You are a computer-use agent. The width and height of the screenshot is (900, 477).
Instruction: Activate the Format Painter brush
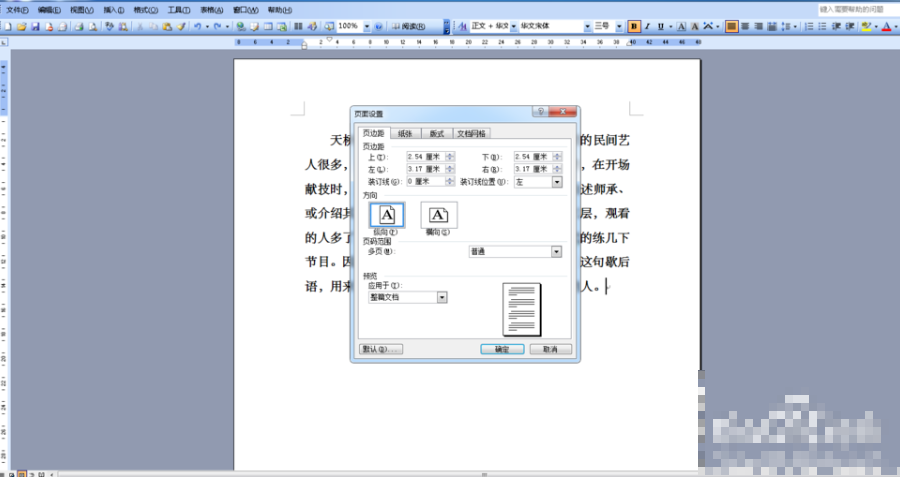(181, 26)
